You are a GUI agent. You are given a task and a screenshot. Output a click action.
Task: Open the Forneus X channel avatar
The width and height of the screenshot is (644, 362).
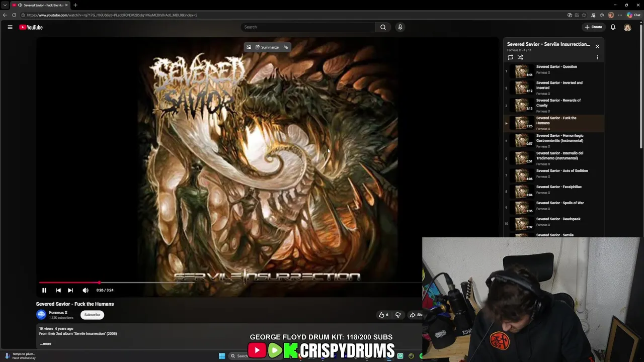pyautogui.click(x=41, y=315)
